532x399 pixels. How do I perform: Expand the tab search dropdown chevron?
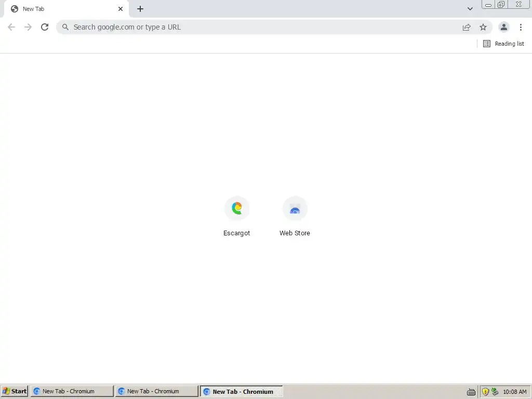[x=470, y=9]
